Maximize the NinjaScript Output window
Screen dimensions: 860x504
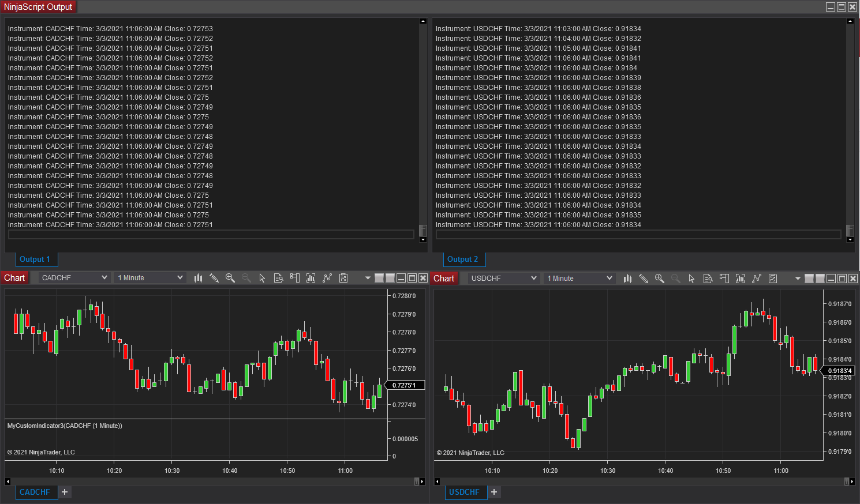point(842,7)
